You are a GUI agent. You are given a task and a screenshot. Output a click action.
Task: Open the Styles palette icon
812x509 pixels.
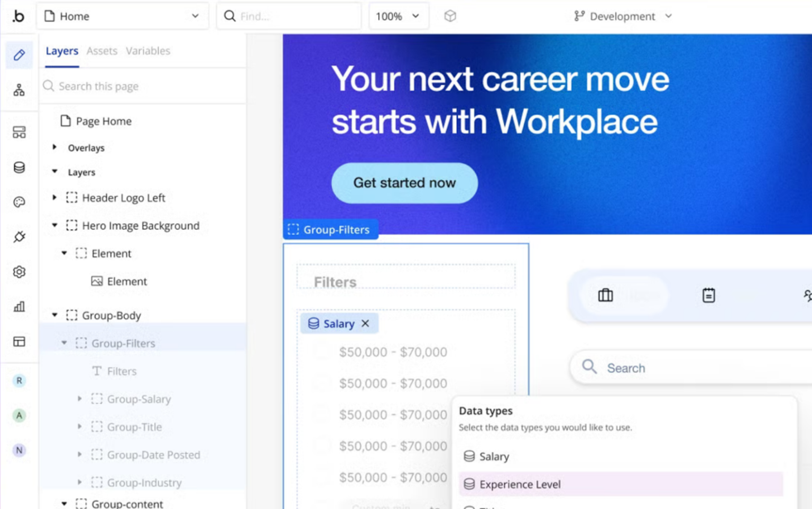point(19,202)
